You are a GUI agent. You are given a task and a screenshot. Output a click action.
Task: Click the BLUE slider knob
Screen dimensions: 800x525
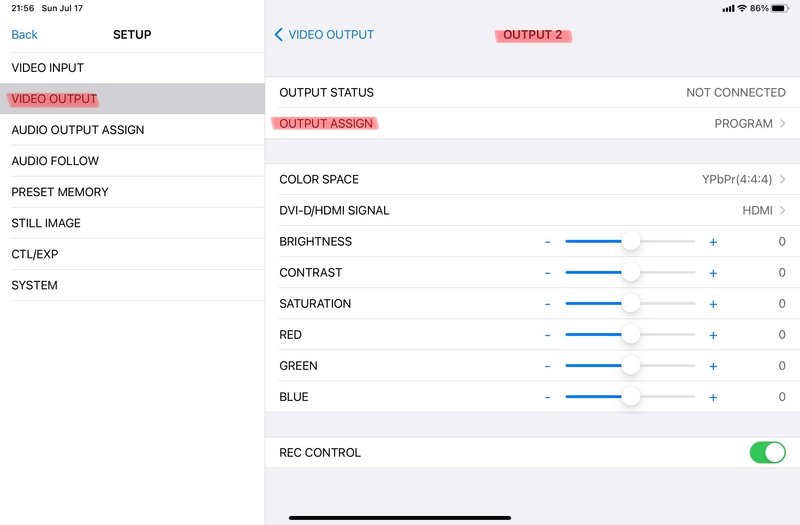[x=631, y=397]
